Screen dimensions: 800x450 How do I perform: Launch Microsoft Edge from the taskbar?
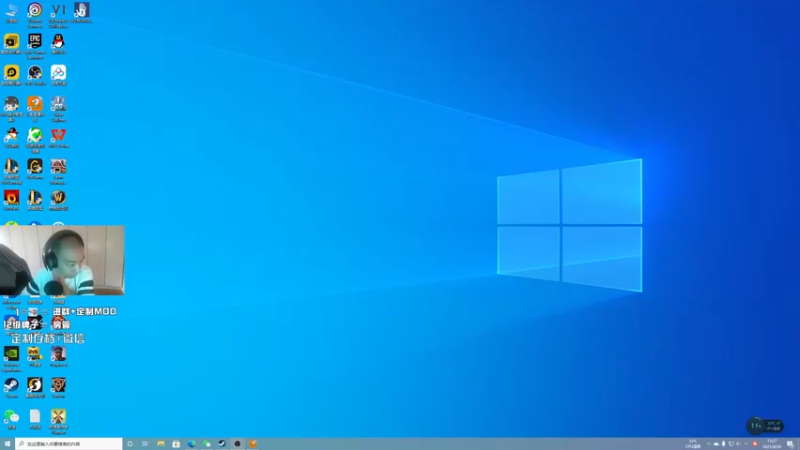tap(191, 444)
